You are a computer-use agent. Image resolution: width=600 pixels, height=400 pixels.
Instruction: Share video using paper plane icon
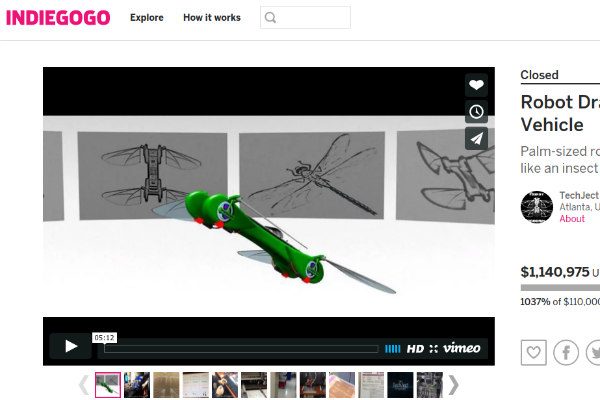476,139
